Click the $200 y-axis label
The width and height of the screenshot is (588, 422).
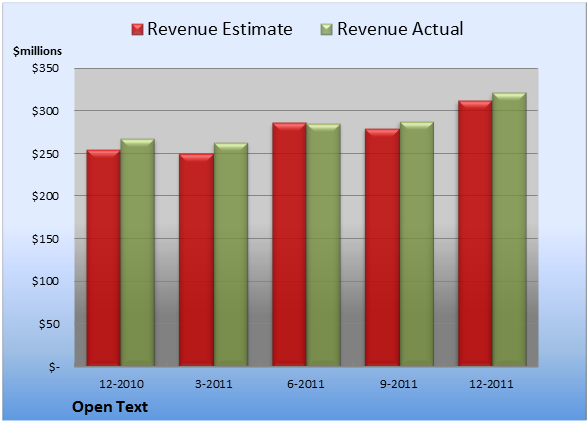pyautogui.click(x=45, y=196)
